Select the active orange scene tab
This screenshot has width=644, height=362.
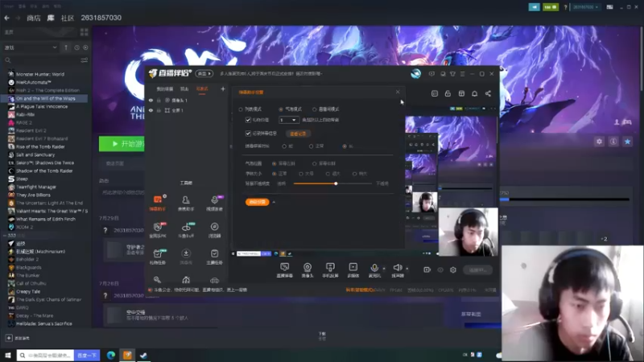pyautogui.click(x=202, y=89)
